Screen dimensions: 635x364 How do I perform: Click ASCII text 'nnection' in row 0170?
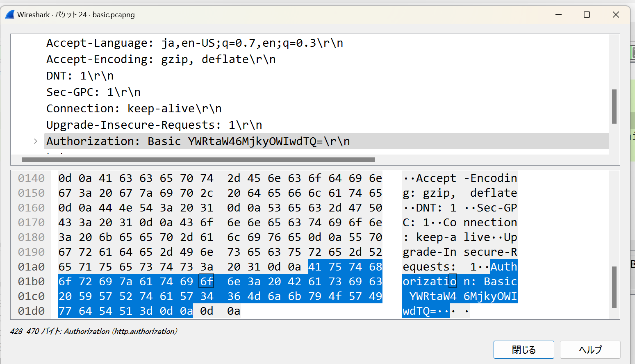(x=490, y=223)
